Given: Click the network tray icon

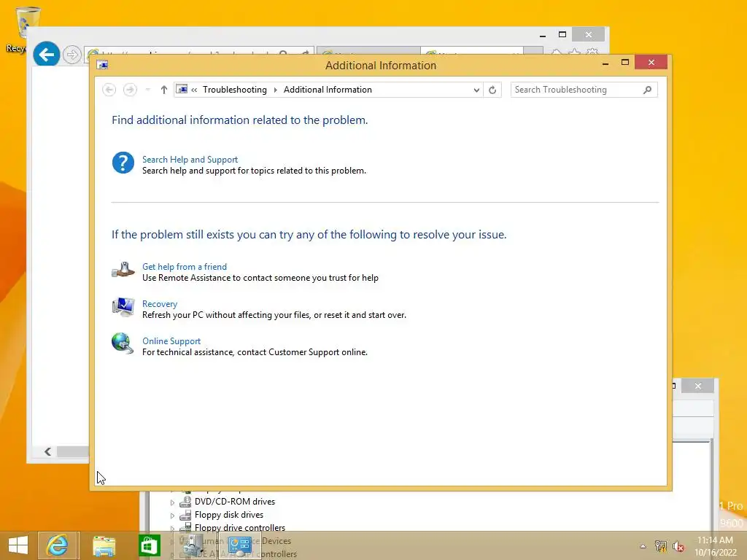Looking at the screenshot, I should (661, 546).
